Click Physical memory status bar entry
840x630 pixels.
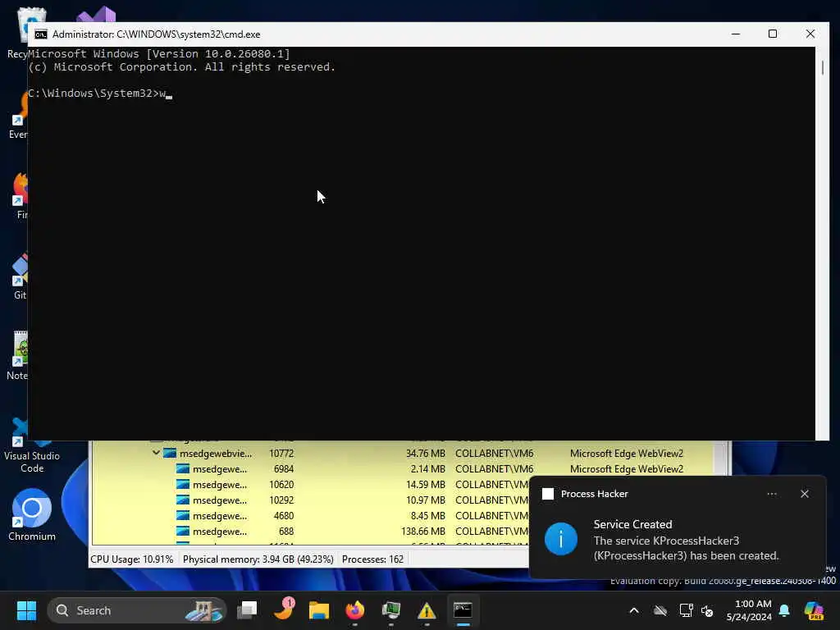click(x=258, y=559)
